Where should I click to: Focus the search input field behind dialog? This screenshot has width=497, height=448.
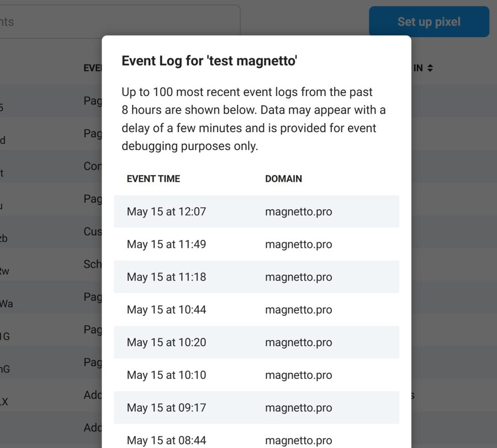pyautogui.click(x=120, y=22)
